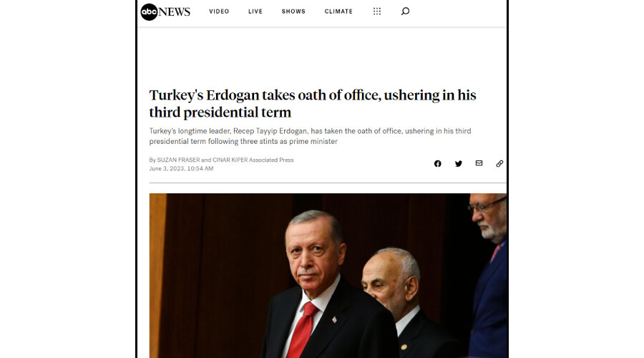Viewport: 644px width, 358px height.
Task: Open the Erdogan article photo
Action: tap(328, 276)
